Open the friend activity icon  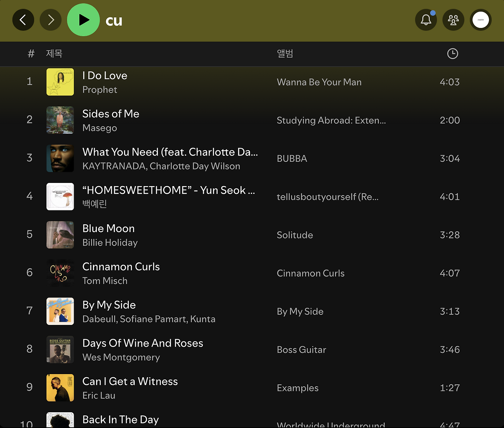(x=453, y=20)
